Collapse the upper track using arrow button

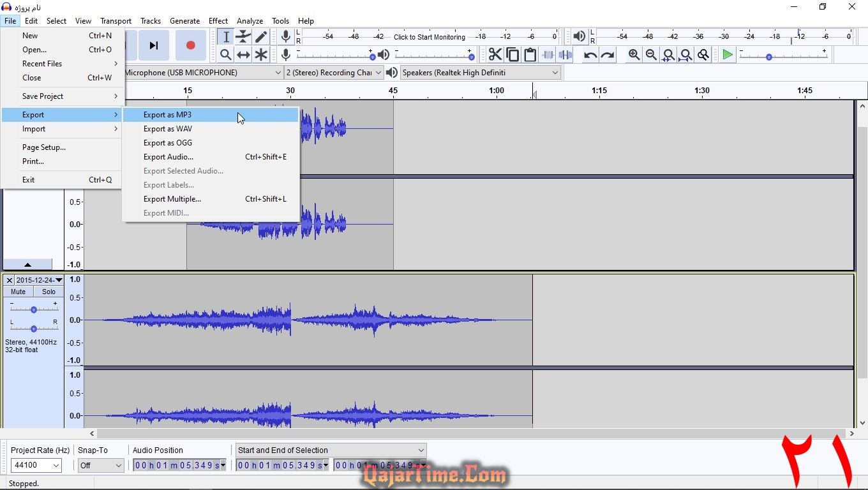27,264
